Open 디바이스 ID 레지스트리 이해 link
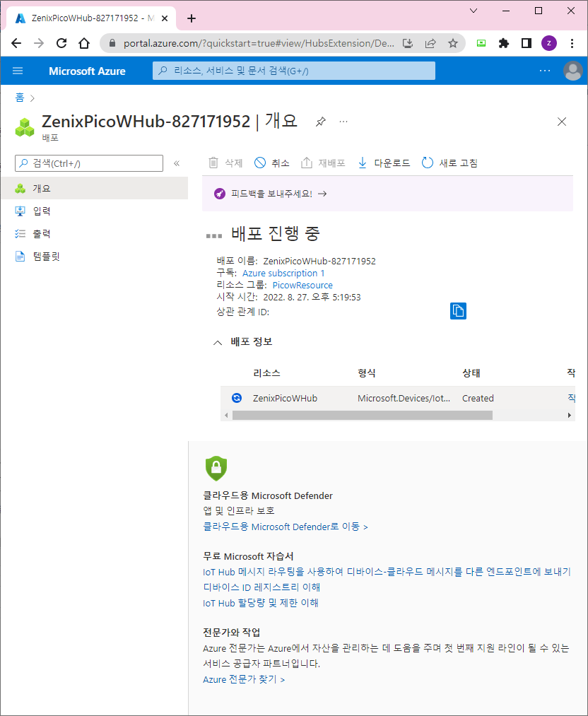 click(261, 587)
